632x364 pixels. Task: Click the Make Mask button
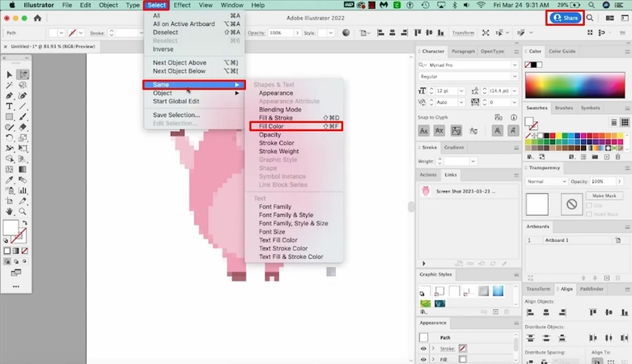604,196
